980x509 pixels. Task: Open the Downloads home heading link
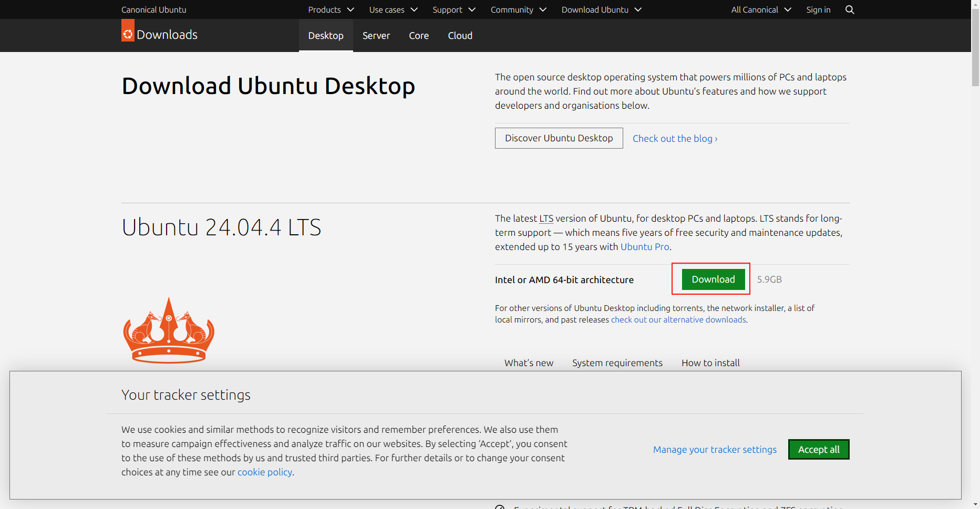pos(167,35)
